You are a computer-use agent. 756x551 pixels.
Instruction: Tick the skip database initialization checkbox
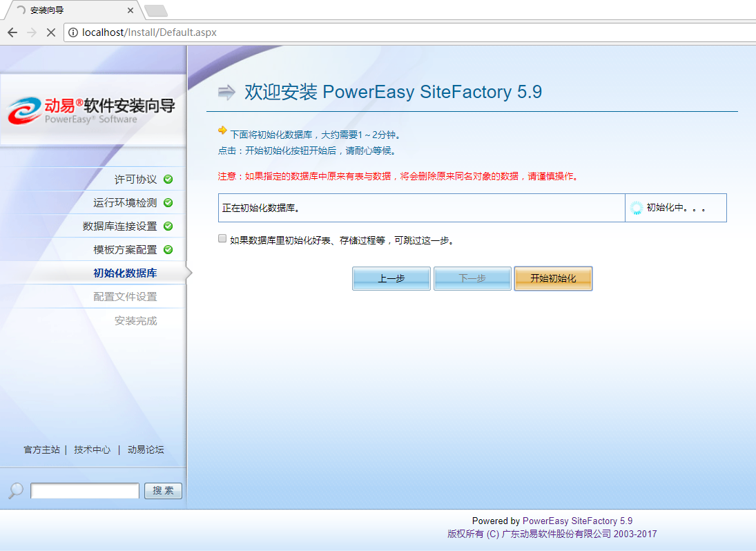222,239
